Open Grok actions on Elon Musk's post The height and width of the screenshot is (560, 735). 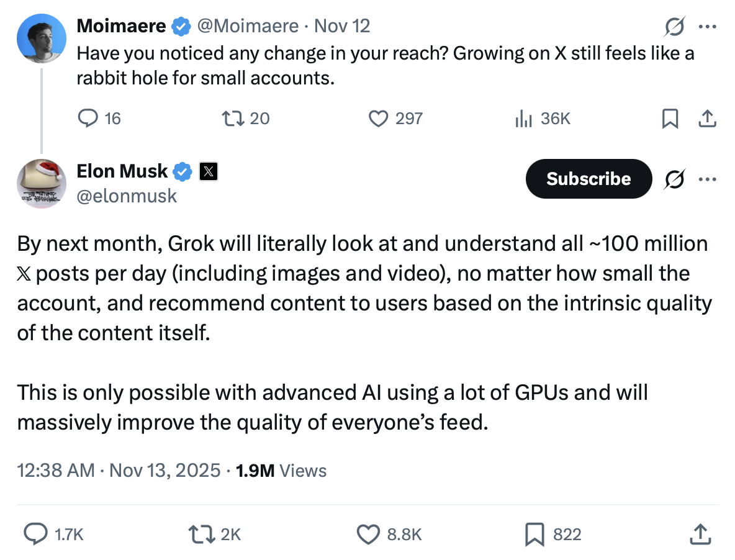675,179
